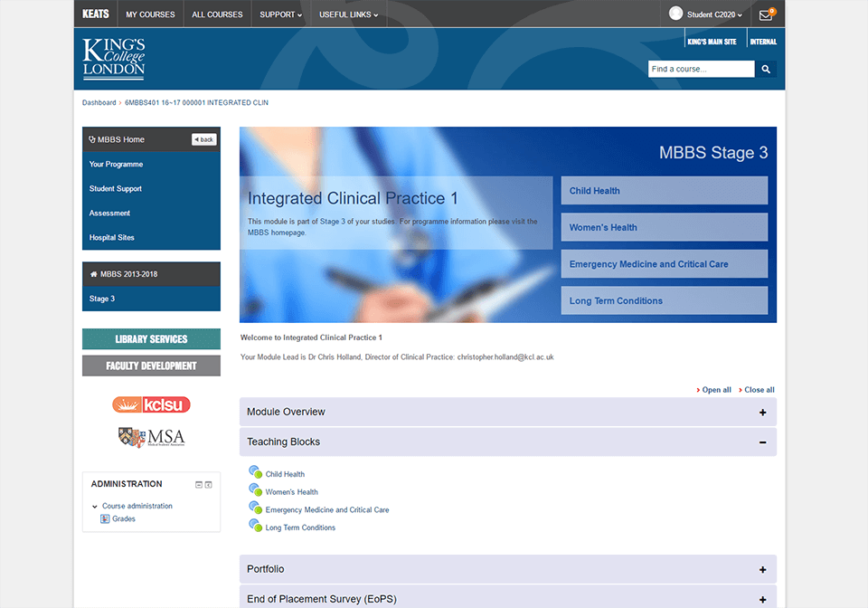868x608 pixels.
Task: Collapse the Course administration tree arrow
Action: (95, 506)
